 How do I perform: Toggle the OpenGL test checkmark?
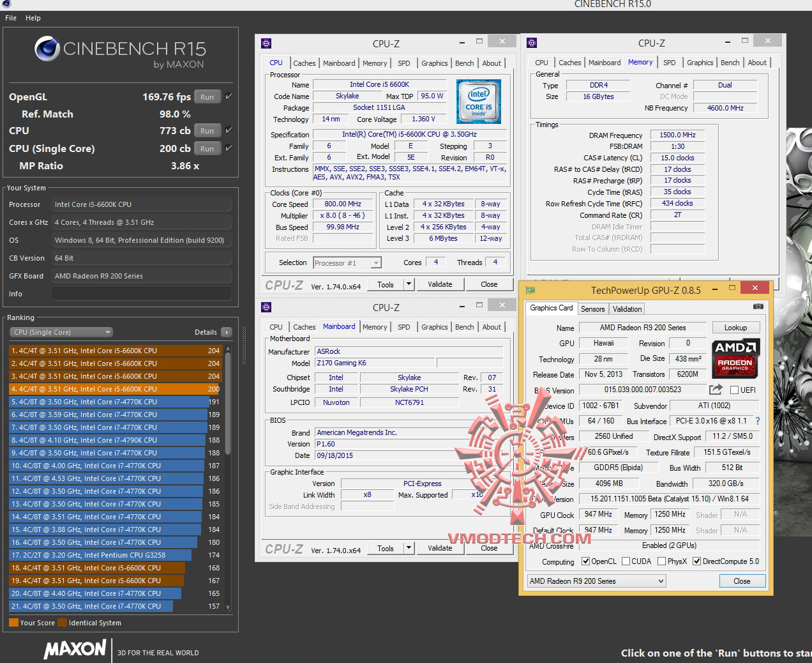pyautogui.click(x=229, y=96)
